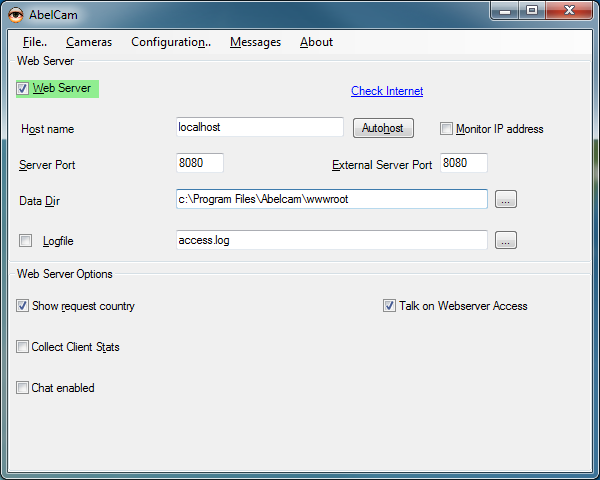Screen dimensions: 600x480
Task: Uncheck the Web Server checkbox
Action: tap(23, 89)
